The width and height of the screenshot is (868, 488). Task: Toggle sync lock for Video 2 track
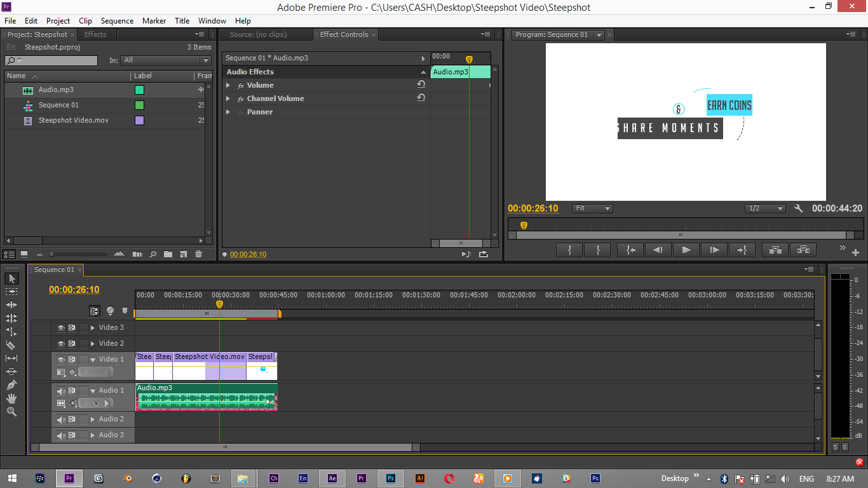[72, 344]
